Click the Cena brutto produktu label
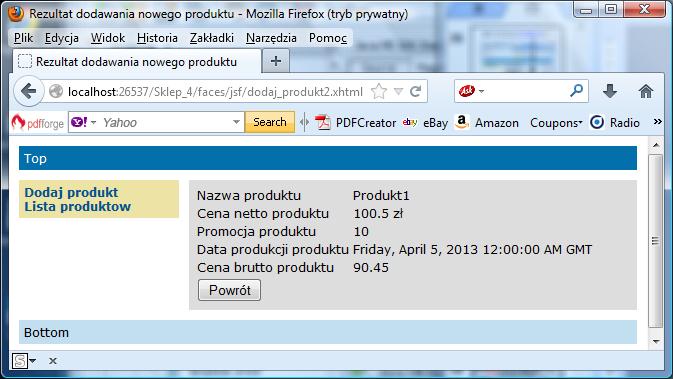 (x=265, y=268)
